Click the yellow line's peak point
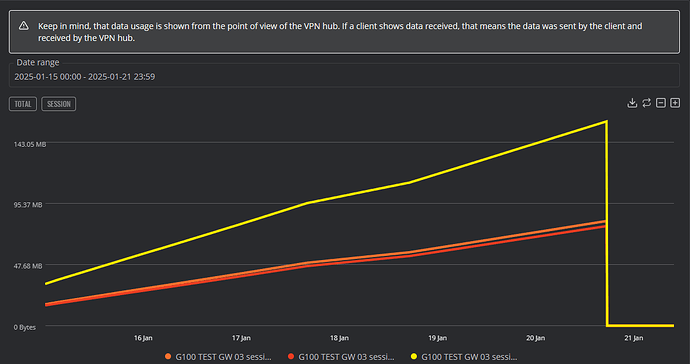The height and width of the screenshot is (364, 690). coord(607,121)
